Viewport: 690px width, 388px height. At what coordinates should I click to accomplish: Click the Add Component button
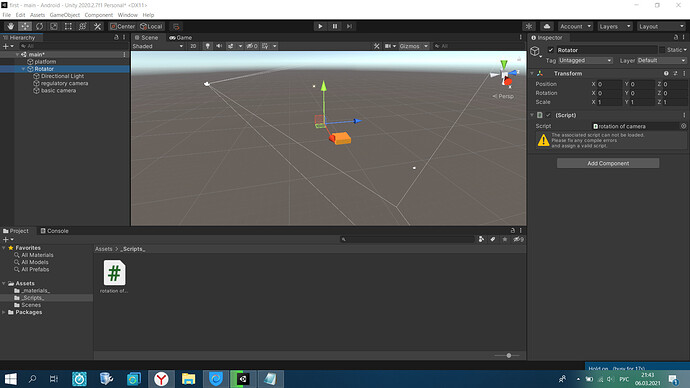coord(608,163)
